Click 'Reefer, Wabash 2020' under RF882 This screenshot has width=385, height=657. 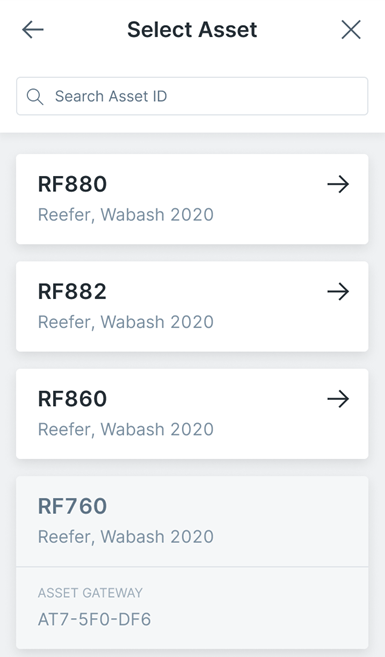point(126,322)
